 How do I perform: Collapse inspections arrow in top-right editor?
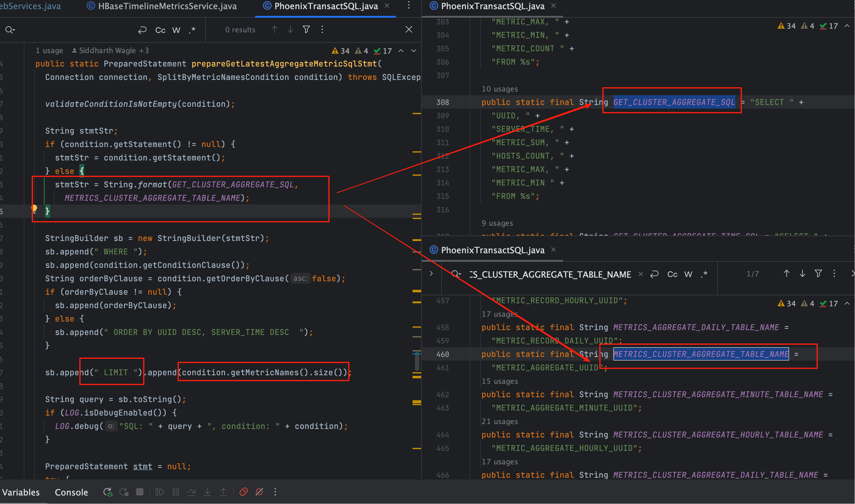pyautogui.click(x=847, y=26)
